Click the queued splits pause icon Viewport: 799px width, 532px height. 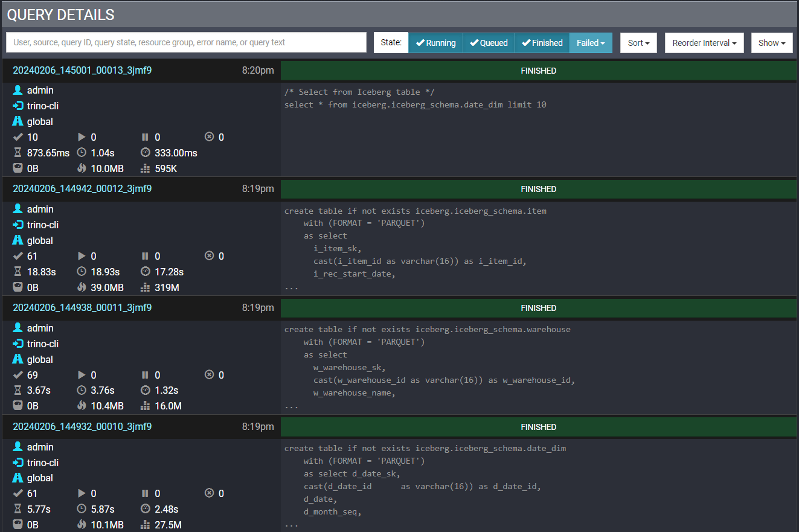[x=145, y=137]
